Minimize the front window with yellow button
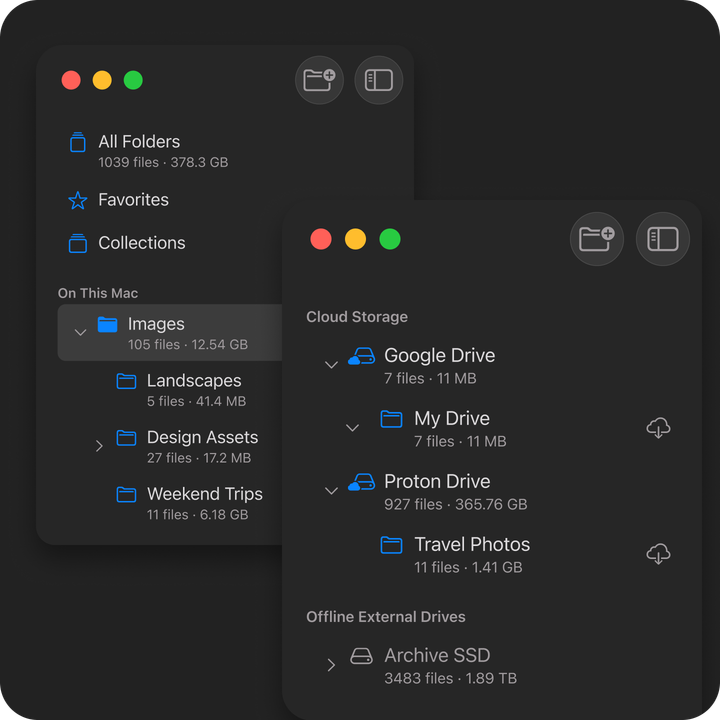Viewport: 720px width, 720px height. [355, 239]
